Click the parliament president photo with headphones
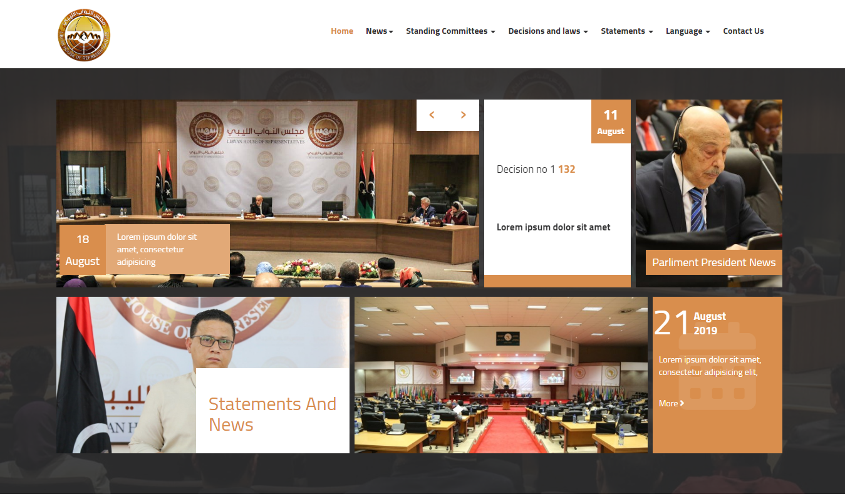Screen dimensions: 845x504 pyautogui.click(x=708, y=182)
